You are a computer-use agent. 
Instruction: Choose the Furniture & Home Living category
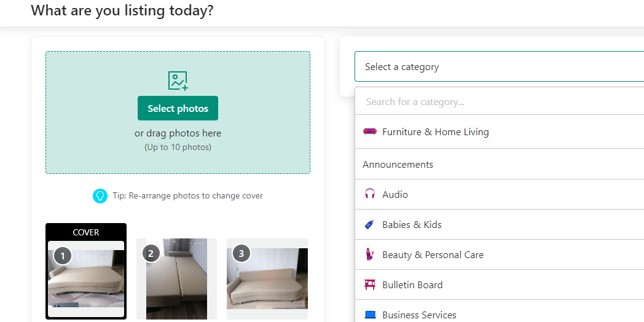tap(435, 132)
